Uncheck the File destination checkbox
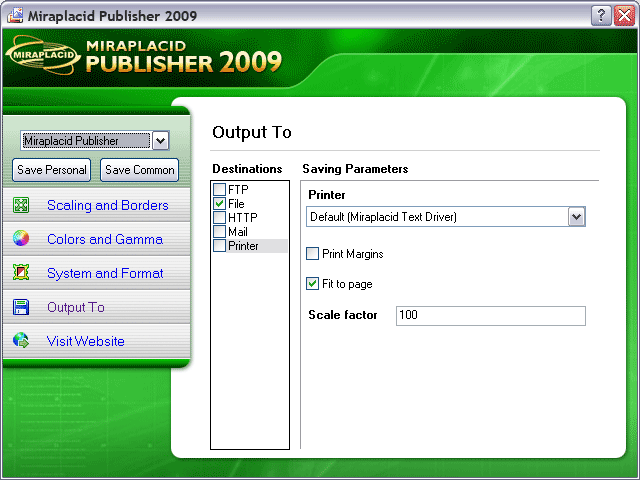The image size is (640, 480). click(220, 203)
